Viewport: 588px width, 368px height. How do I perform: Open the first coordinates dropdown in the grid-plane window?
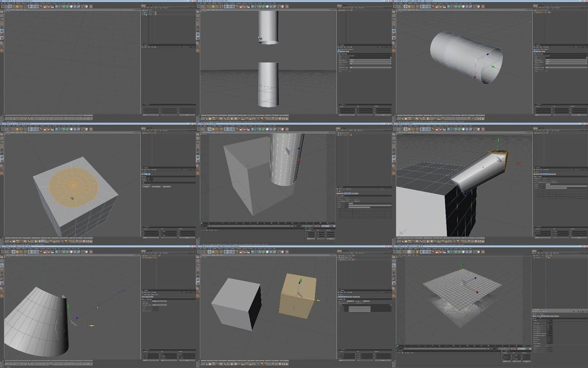[x=507, y=361]
